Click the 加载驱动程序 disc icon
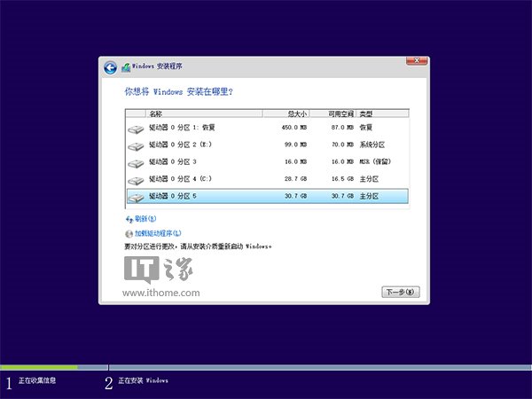Image resolution: width=532 pixels, height=399 pixels. click(129, 232)
